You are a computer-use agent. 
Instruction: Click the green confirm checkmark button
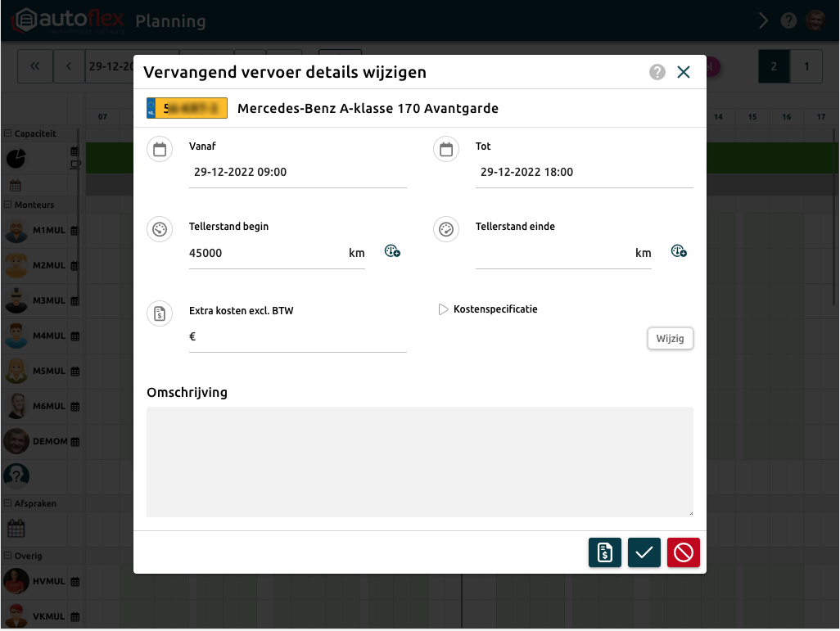[644, 553]
